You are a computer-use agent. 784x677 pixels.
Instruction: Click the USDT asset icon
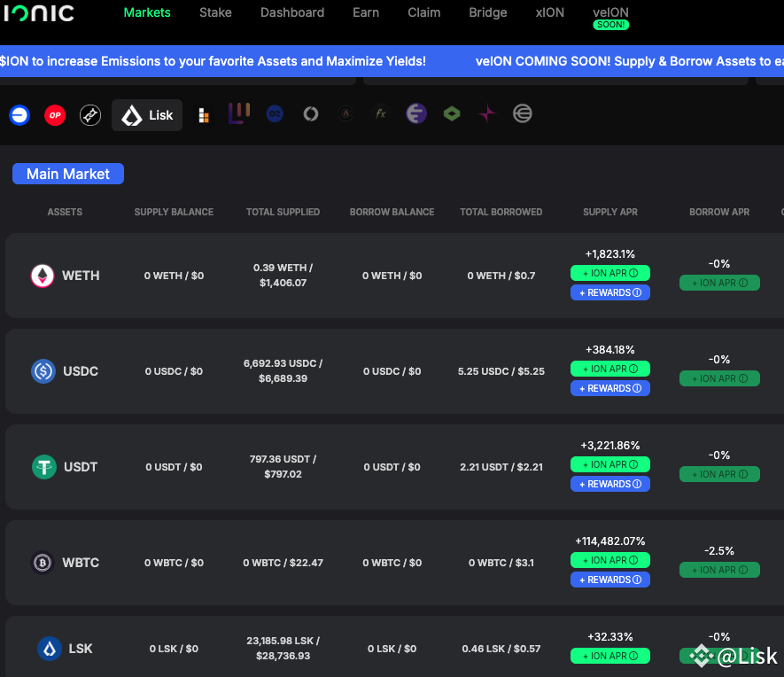point(42,467)
